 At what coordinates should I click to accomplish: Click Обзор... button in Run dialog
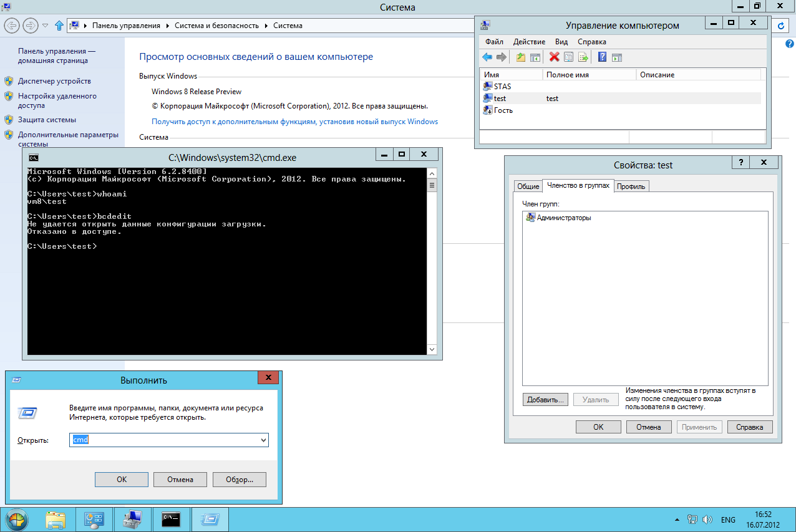tap(239, 480)
